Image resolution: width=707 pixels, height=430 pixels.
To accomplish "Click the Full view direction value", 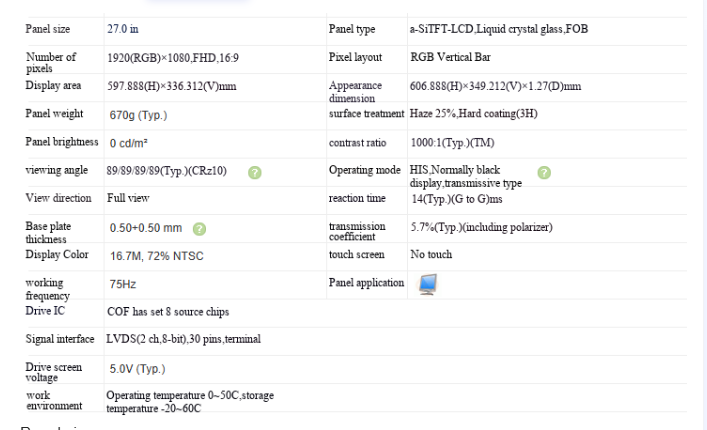I will point(128,198).
